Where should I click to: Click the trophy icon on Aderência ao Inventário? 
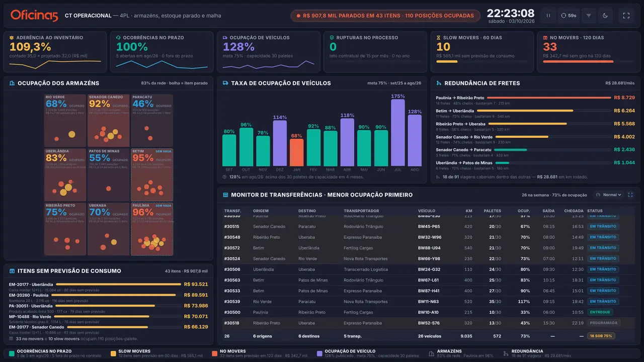pyautogui.click(x=12, y=38)
